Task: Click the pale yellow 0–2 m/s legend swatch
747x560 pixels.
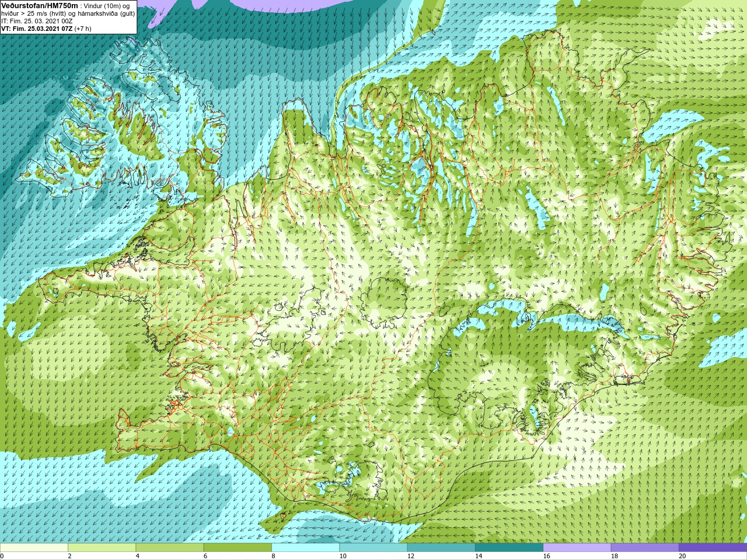Action: 34,548
